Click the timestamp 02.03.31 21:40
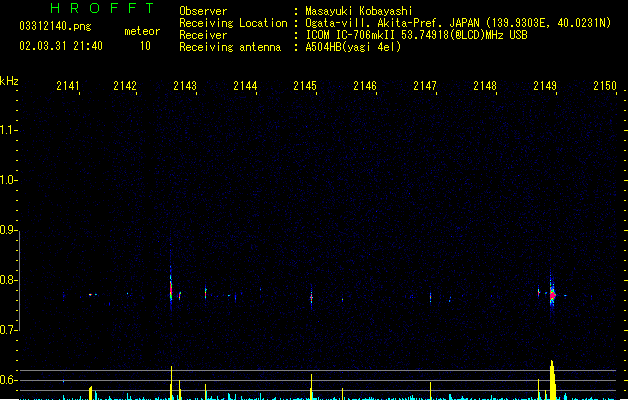Viewport: 629px width, 400px height. pyautogui.click(x=61, y=46)
